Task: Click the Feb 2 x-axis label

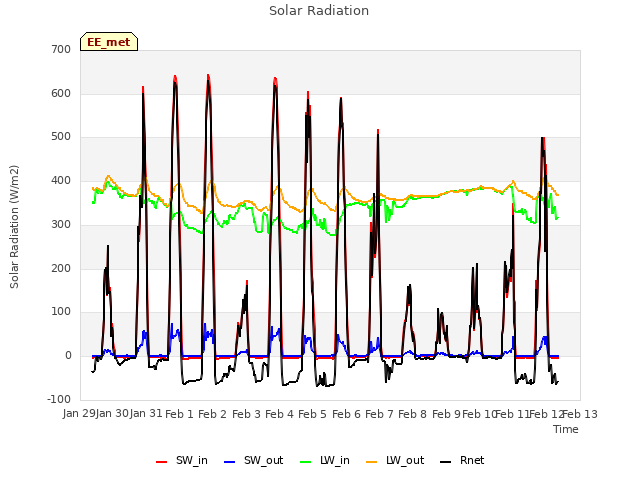Action: [x=212, y=414]
